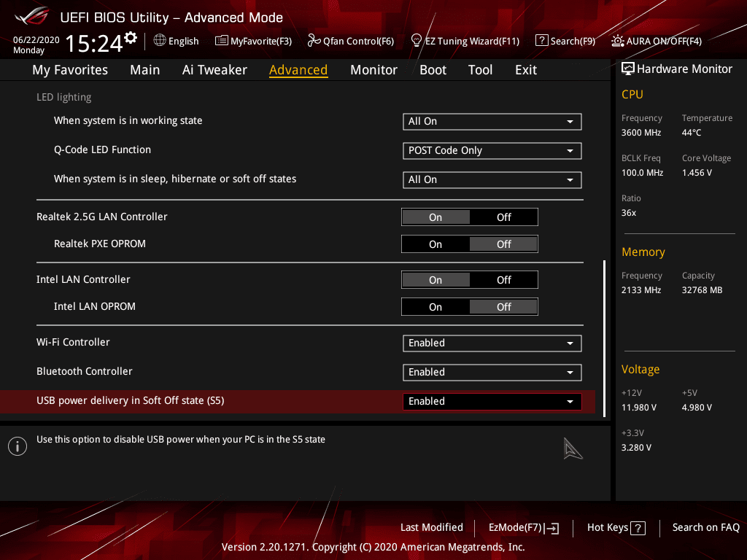
Task: Open Bluetooth Controller dropdown
Action: point(492,372)
